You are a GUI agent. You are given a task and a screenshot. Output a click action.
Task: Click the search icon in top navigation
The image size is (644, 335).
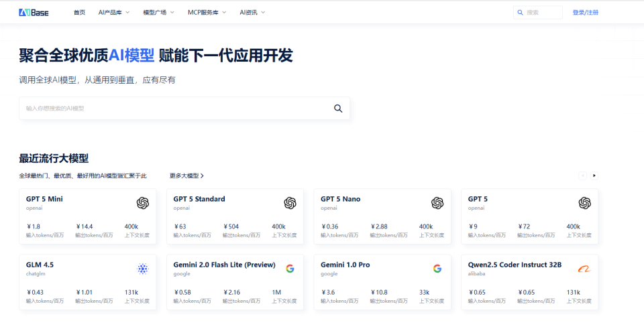(520, 13)
